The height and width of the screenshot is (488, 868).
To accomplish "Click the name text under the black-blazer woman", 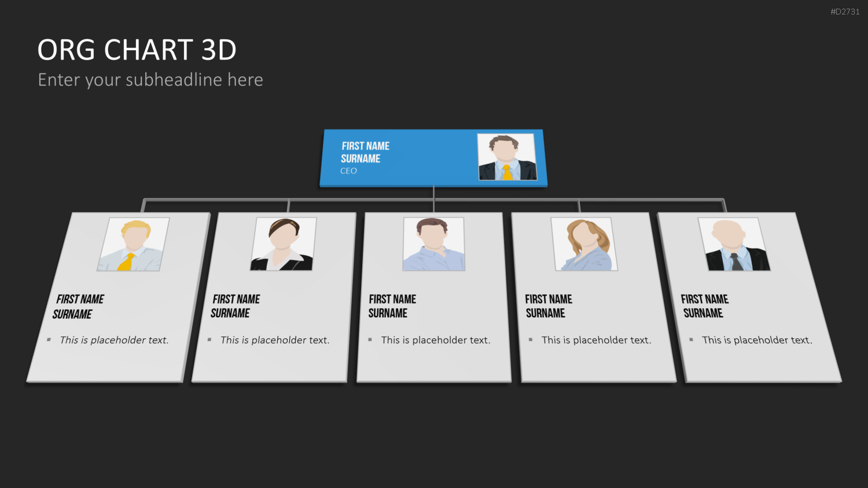I will pyautogui.click(x=236, y=306).
